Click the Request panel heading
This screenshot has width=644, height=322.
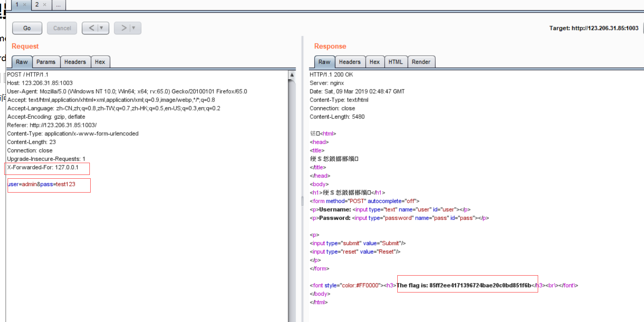tap(25, 46)
